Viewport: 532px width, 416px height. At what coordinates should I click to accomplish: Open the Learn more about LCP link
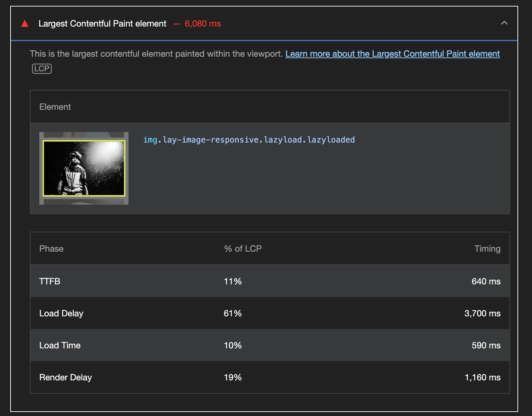(392, 54)
